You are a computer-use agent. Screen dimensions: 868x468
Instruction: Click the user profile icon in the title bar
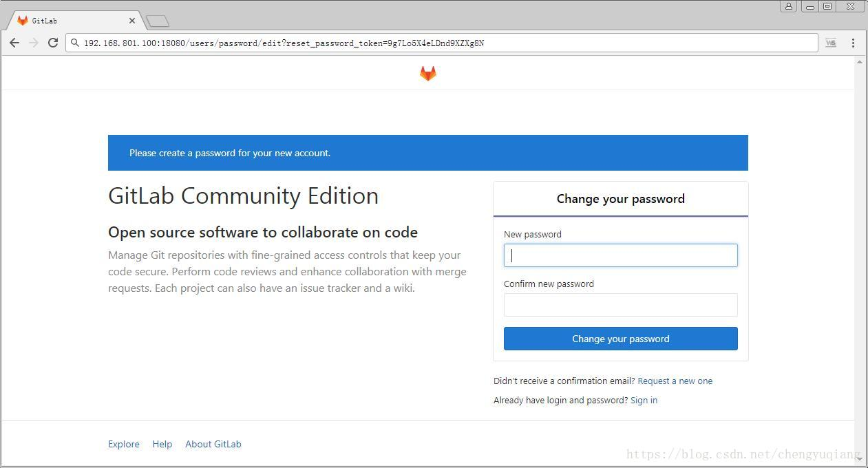pos(789,6)
